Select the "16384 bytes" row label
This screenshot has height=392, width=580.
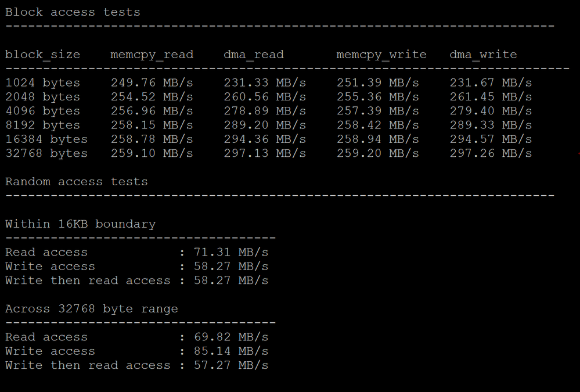click(x=46, y=139)
